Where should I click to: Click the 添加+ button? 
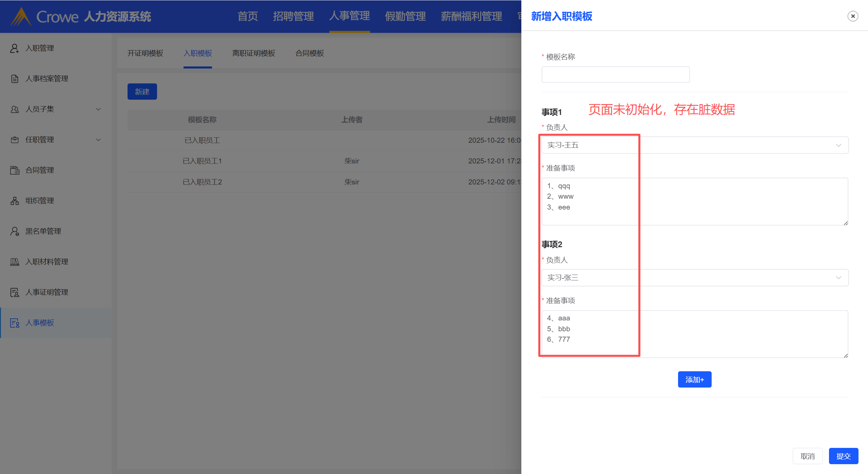click(x=694, y=379)
